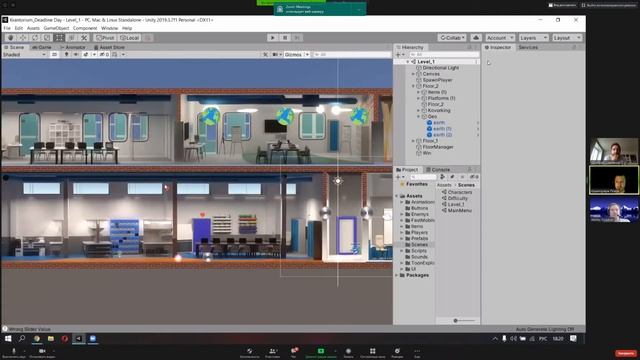Toggle scene lighting

(67, 55)
